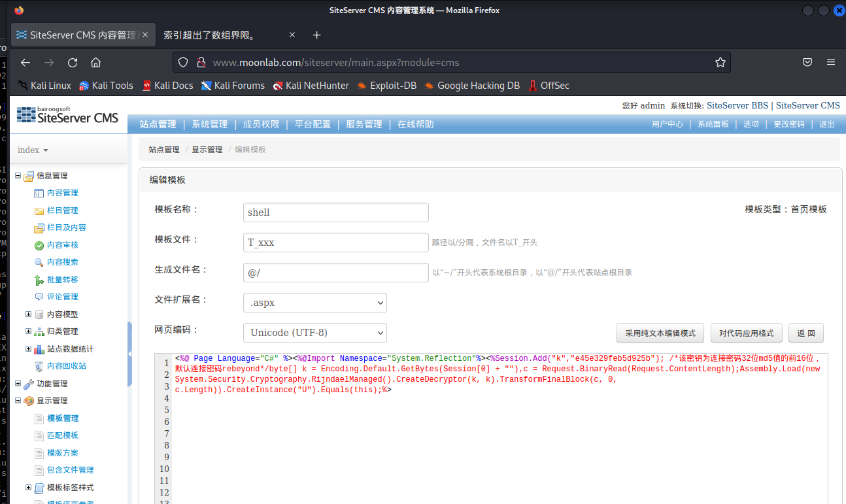Open Exploit-DB bookmark
Viewport: 846px width, 504px height.
[386, 86]
